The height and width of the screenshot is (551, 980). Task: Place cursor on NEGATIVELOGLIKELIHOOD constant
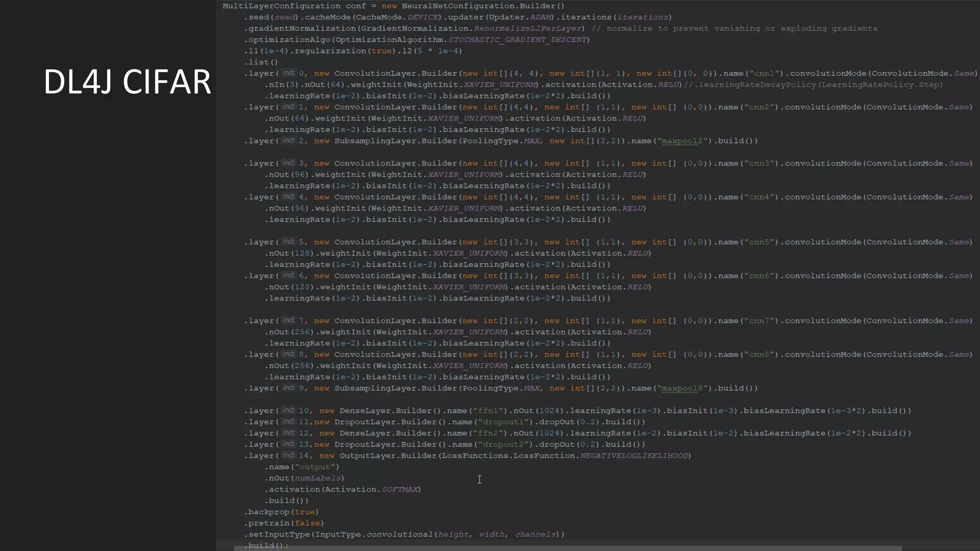click(634, 456)
